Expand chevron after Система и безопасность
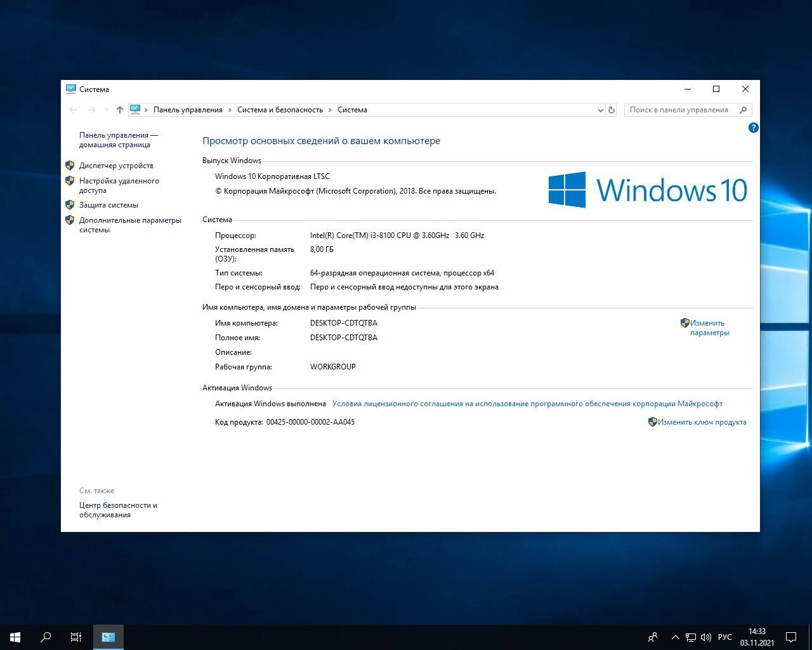812x650 pixels. coord(330,110)
